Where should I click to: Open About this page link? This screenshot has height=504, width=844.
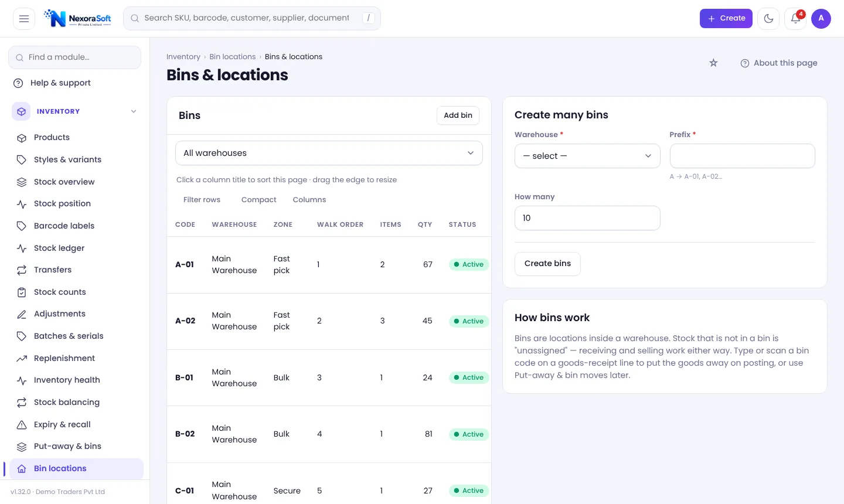tap(779, 63)
